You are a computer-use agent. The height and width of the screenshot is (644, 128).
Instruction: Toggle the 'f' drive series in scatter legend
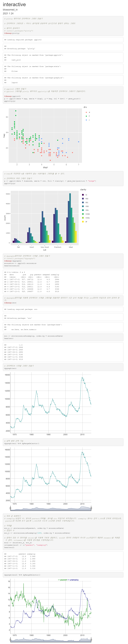[88, 116]
